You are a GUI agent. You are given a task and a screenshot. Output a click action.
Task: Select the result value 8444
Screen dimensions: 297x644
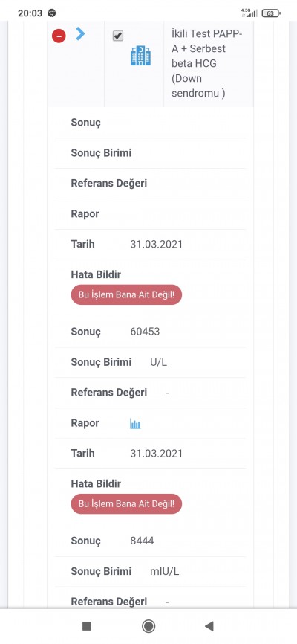pos(142,541)
